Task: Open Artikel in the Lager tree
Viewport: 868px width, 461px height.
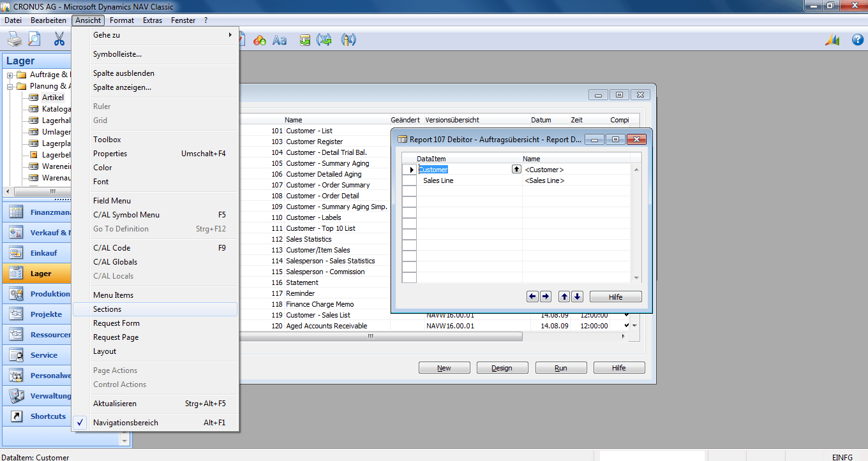Action: click(x=52, y=98)
